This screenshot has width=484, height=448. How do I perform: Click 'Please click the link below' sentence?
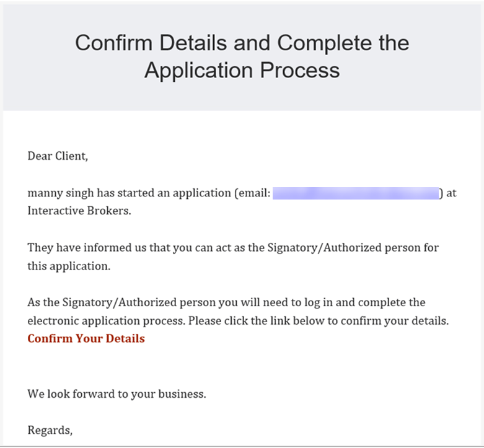point(319,321)
